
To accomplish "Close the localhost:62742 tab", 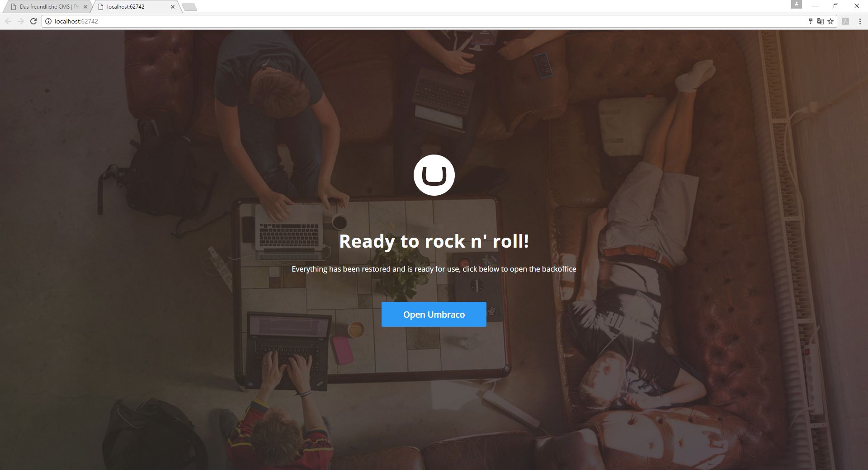I will click(173, 7).
